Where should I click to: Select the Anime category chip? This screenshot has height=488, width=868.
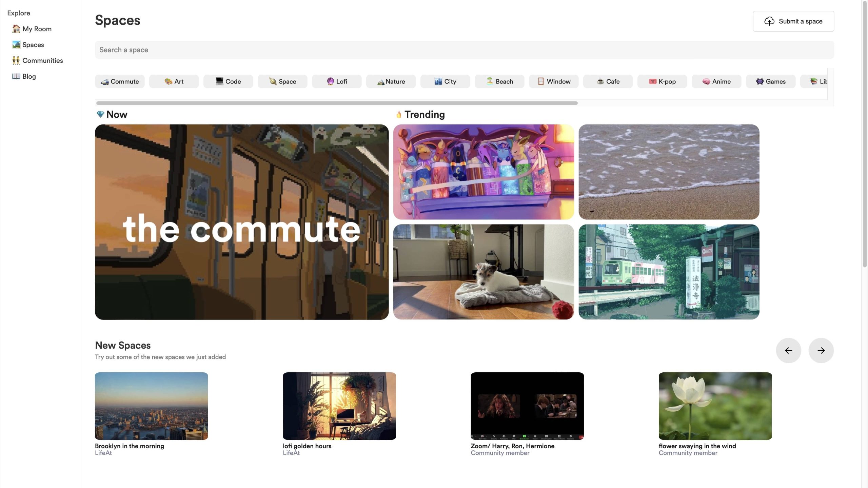click(x=716, y=81)
